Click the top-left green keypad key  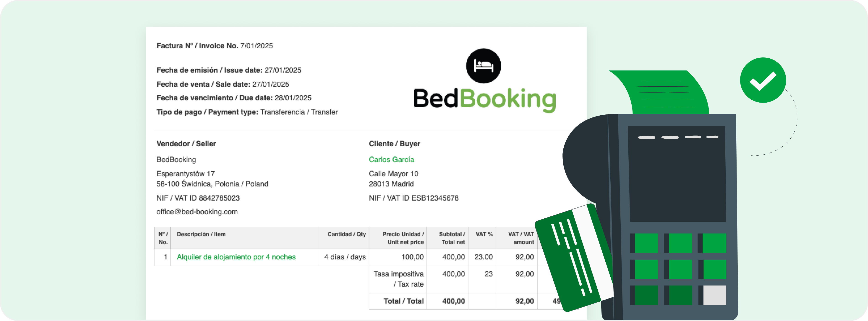point(646,243)
